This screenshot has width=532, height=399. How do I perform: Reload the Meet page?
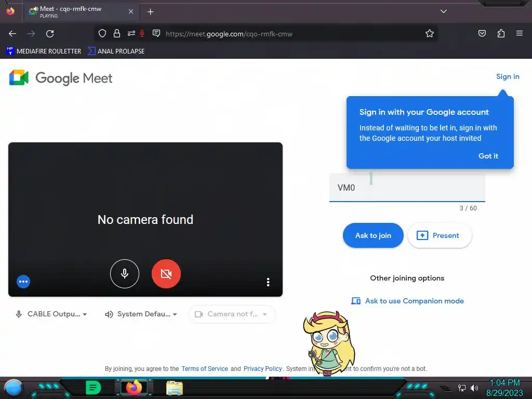[50, 34]
